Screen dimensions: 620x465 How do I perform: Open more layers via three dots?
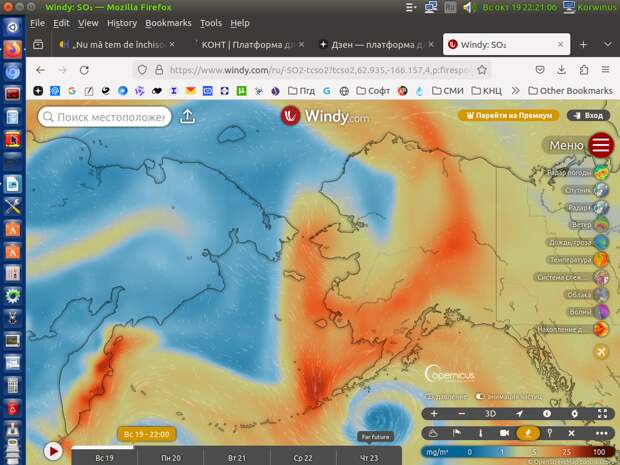600,433
